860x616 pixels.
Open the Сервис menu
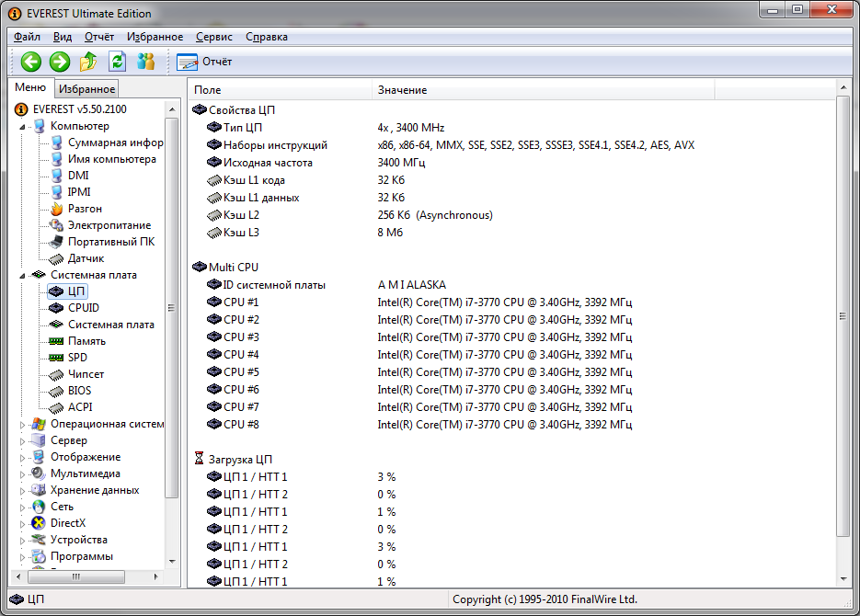(214, 37)
